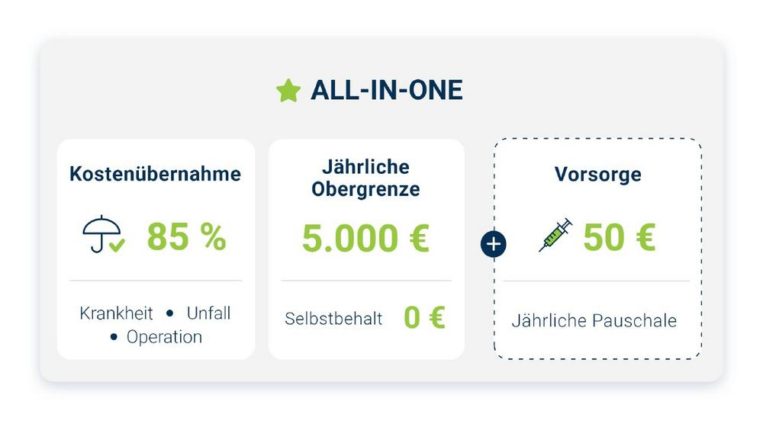
Task: Click the 0 € deductible value
Action: (424, 319)
